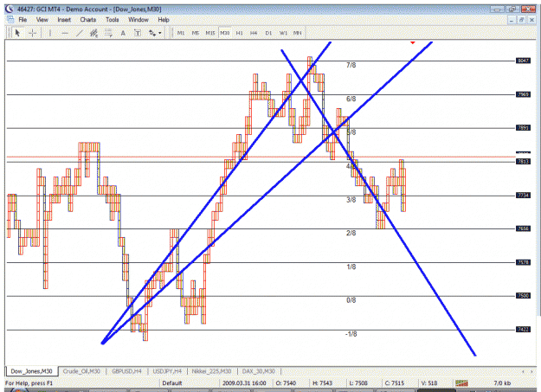Click the red chart shift marker
Viewport: 541px width, 392px height.
413,42
